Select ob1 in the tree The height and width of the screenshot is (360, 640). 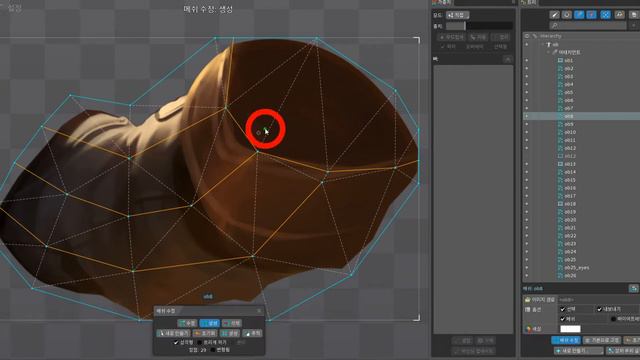pos(568,60)
